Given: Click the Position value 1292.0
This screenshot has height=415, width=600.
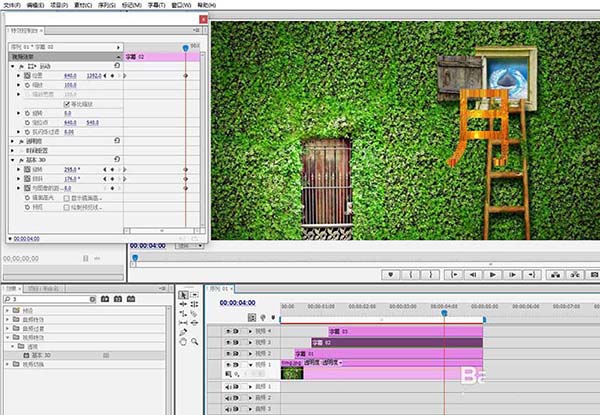Looking at the screenshot, I should coord(94,76).
